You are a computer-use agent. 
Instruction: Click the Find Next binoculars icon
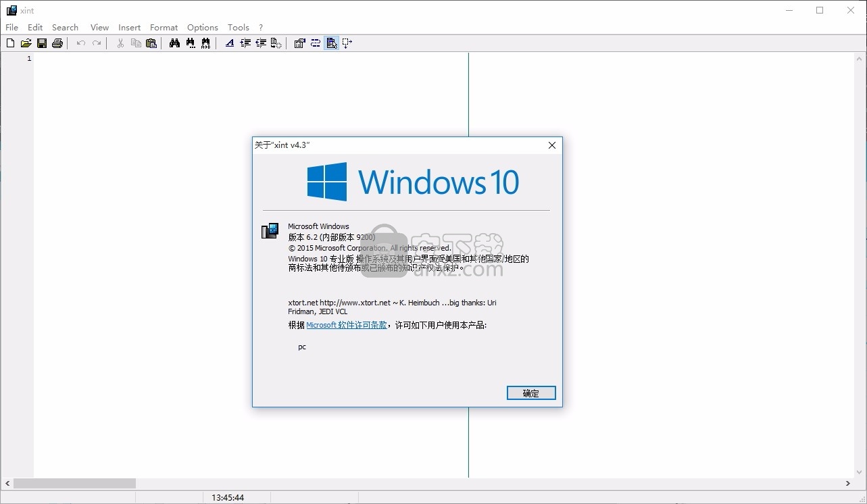[x=191, y=43]
